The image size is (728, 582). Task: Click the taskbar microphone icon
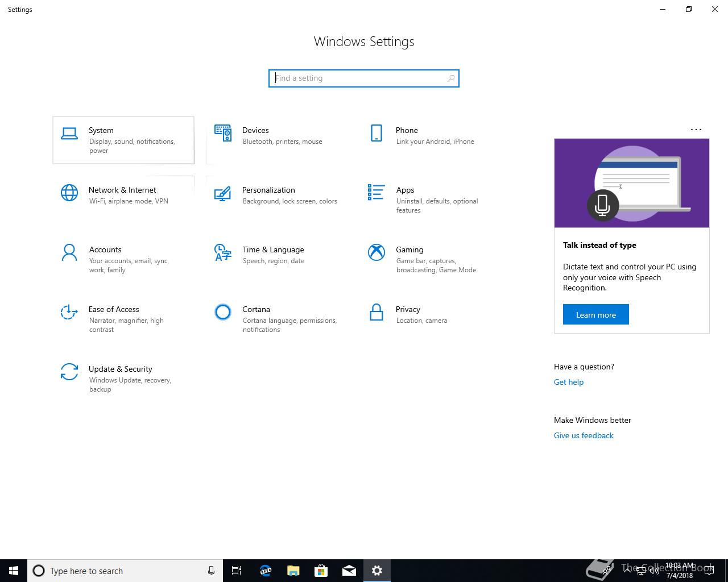pyautogui.click(x=211, y=571)
